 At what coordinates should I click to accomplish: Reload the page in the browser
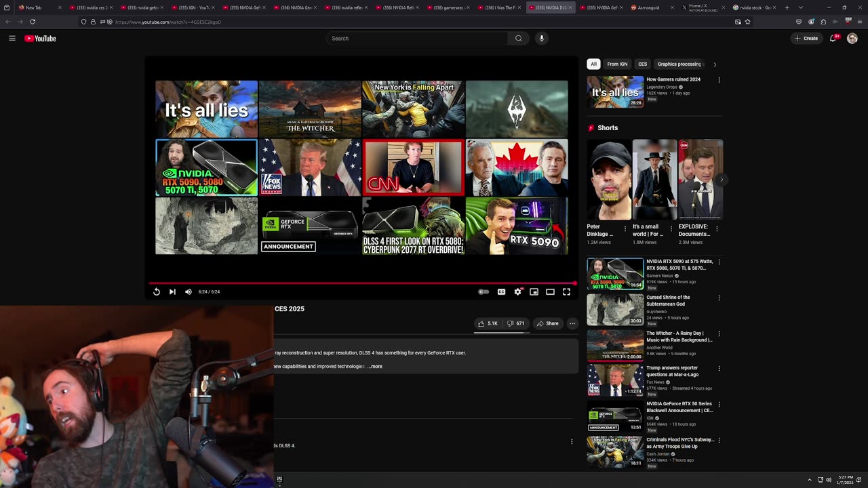pos(33,22)
